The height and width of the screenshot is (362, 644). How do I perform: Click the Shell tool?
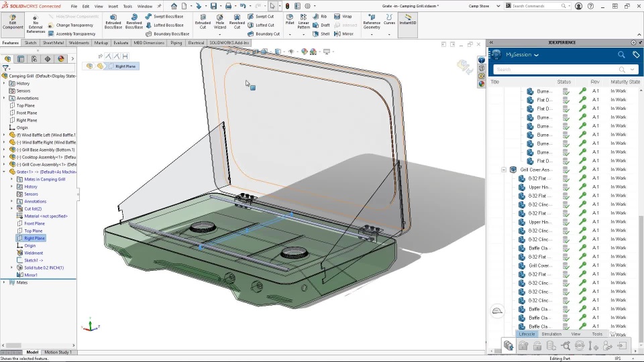pos(321,34)
